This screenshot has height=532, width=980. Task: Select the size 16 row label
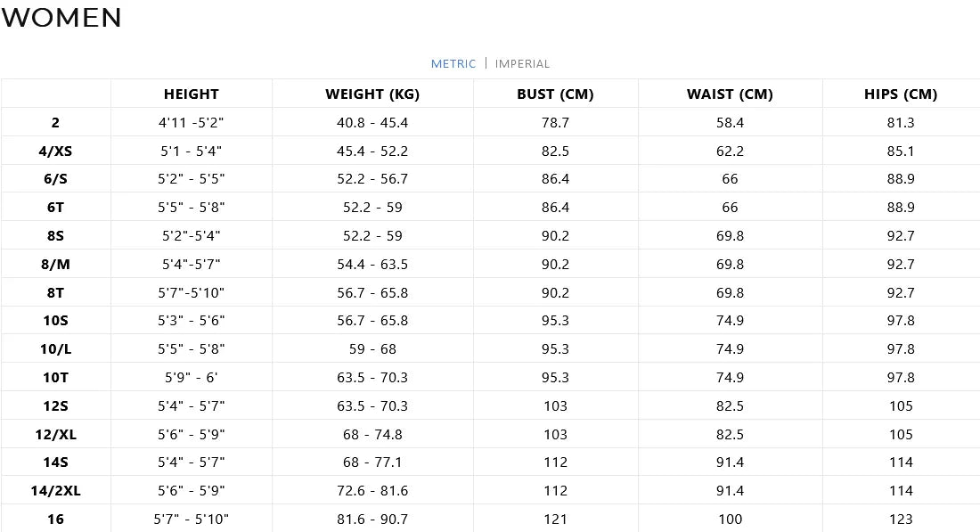pos(55,520)
